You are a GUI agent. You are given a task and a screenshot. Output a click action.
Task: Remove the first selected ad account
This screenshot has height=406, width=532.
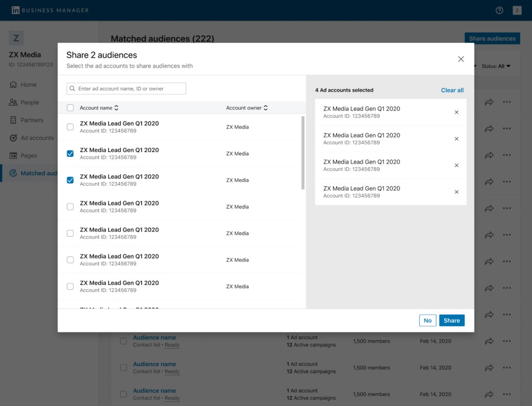(x=457, y=112)
